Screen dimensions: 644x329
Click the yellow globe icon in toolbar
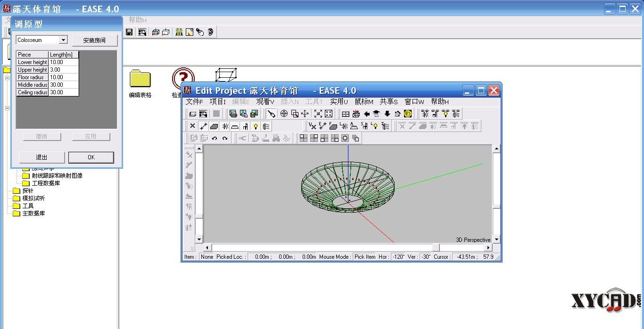(x=408, y=114)
